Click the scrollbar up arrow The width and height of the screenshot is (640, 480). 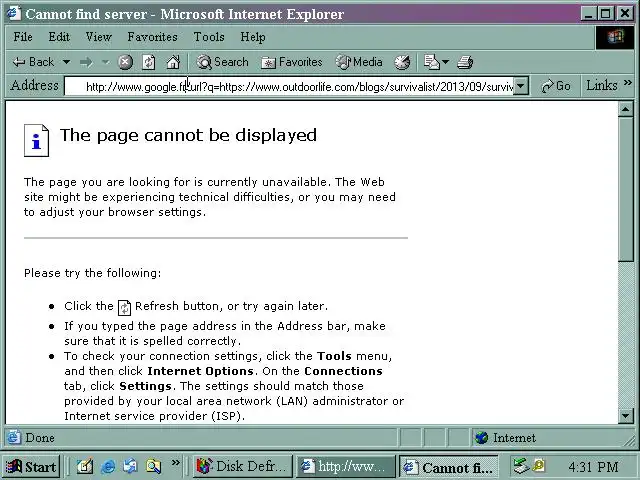pyautogui.click(x=625, y=109)
